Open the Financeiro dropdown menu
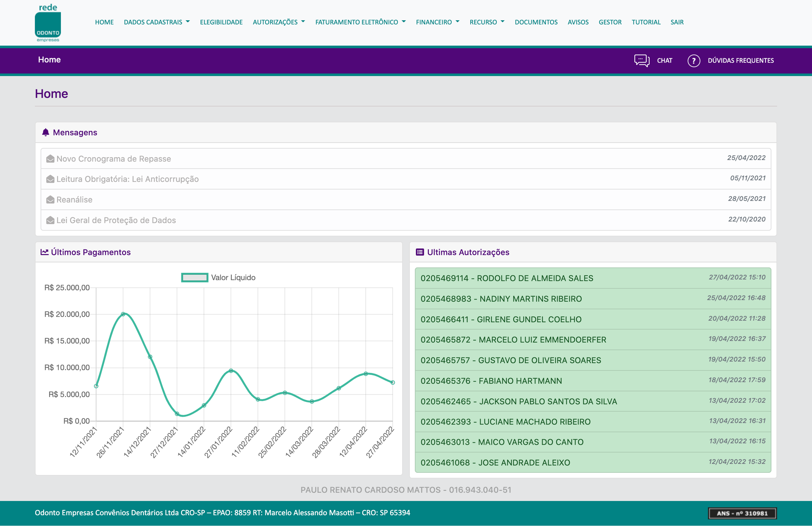 [437, 22]
